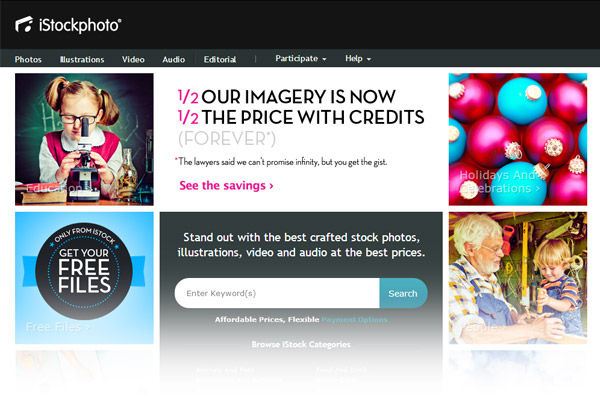
Task: Follow the See the savings link
Action: click(226, 186)
